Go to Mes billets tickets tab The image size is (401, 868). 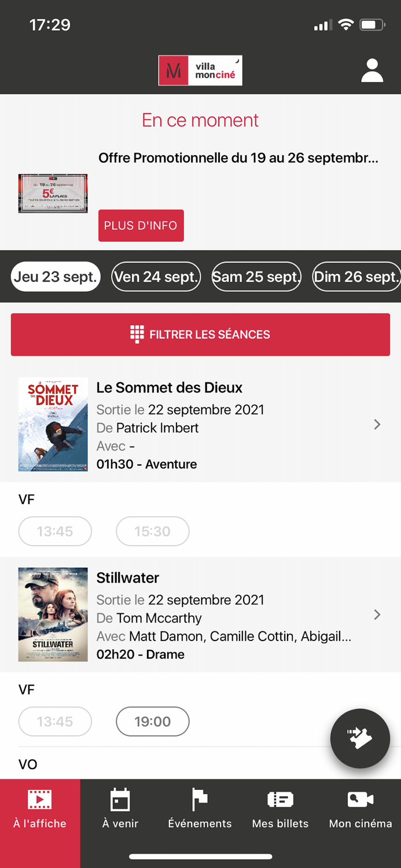pos(281,809)
